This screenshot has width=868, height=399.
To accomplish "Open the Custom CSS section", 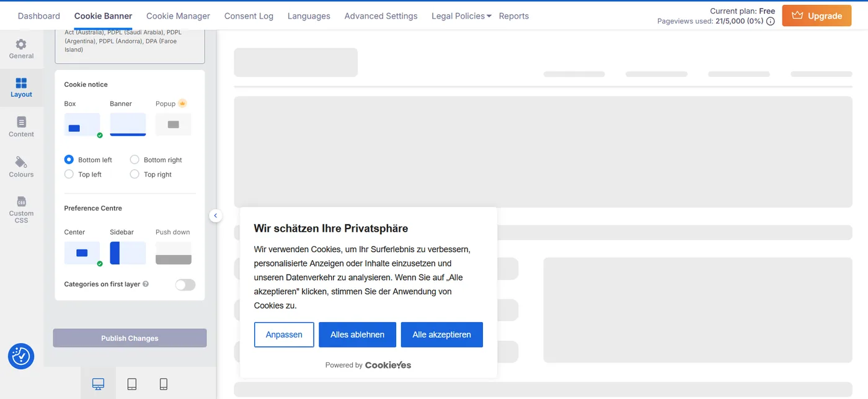I will 21,209.
